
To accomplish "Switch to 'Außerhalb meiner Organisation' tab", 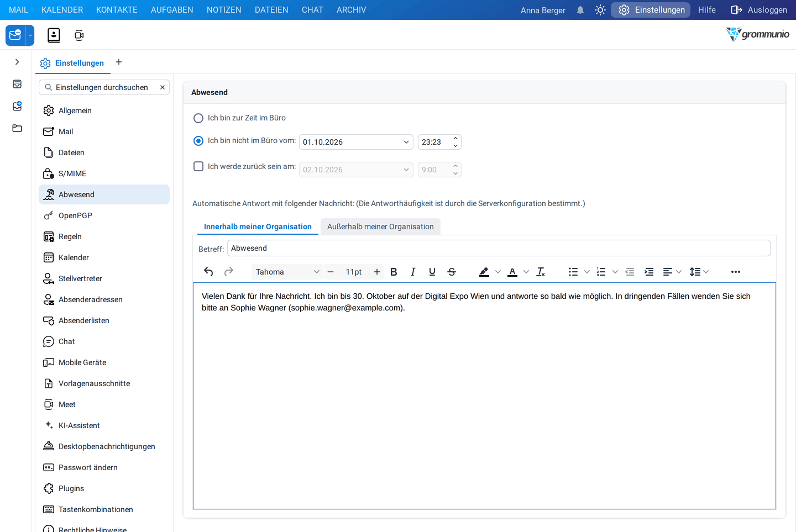I will (x=380, y=227).
